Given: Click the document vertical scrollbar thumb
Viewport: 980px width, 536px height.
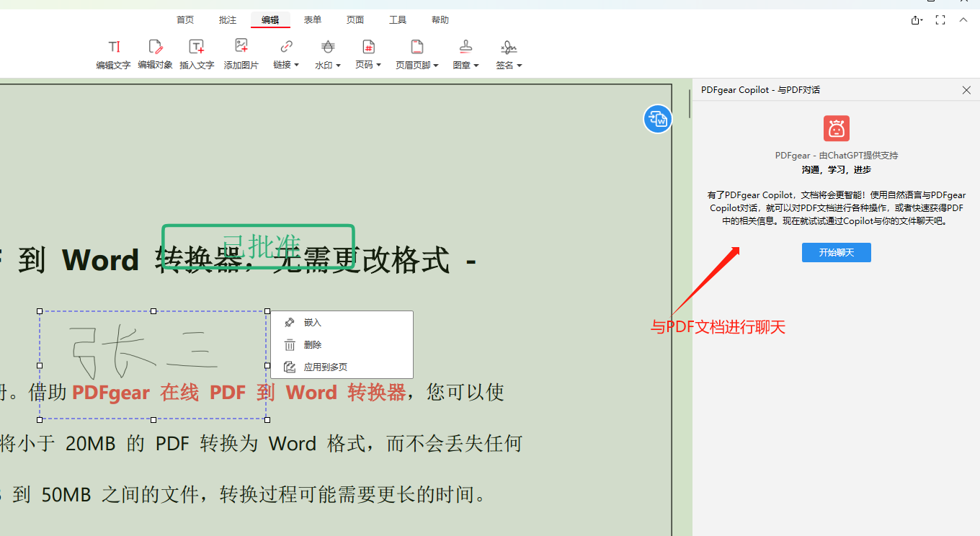Looking at the screenshot, I should [x=689, y=102].
